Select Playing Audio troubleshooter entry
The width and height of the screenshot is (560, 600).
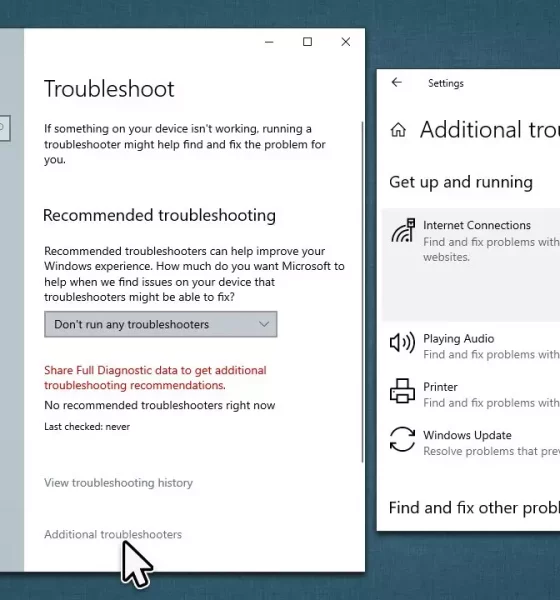pos(471,346)
